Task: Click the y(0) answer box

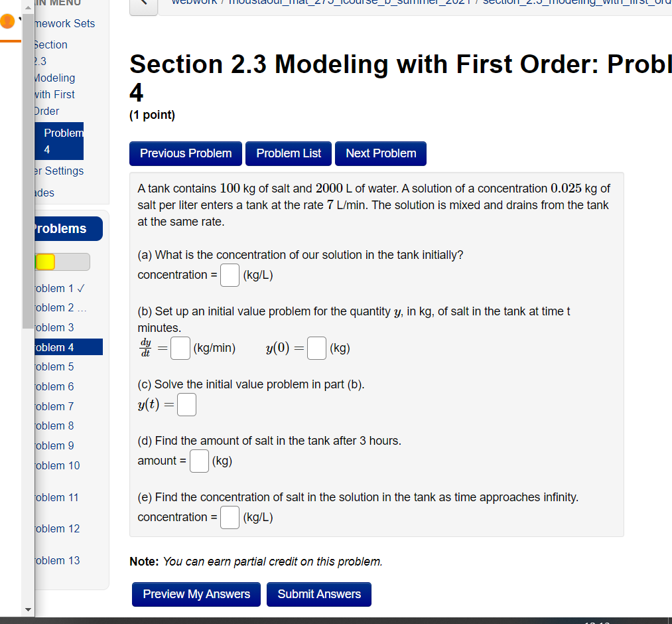Action: pyautogui.click(x=316, y=348)
